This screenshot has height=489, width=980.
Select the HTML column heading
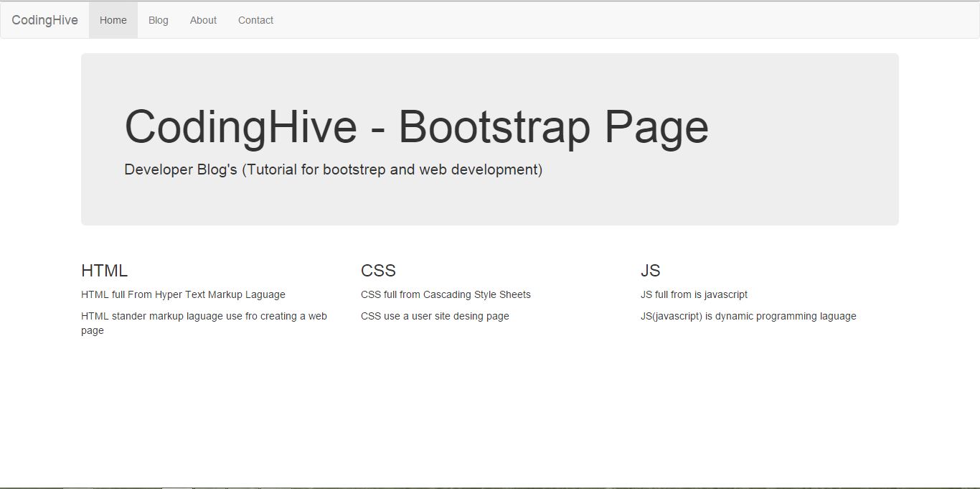click(104, 271)
